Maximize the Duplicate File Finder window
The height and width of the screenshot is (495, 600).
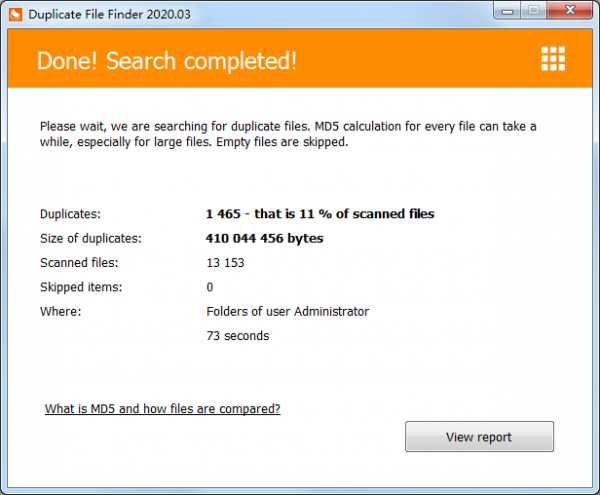[534, 11]
